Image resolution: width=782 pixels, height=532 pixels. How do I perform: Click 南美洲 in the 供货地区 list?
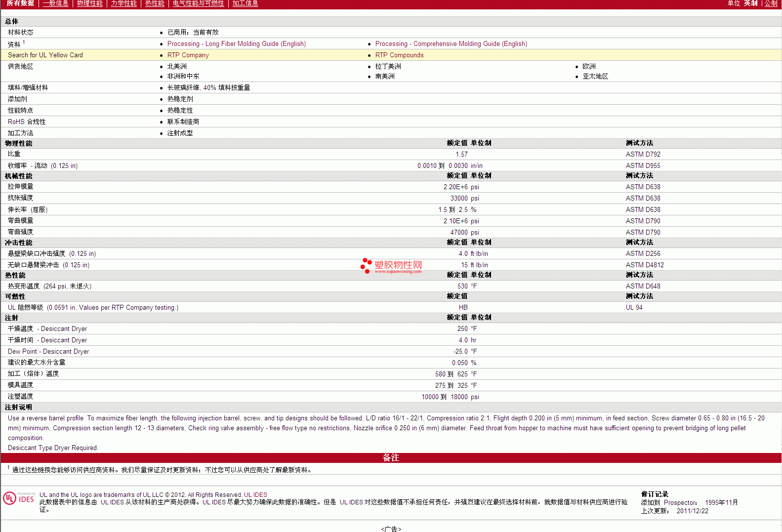[385, 77]
